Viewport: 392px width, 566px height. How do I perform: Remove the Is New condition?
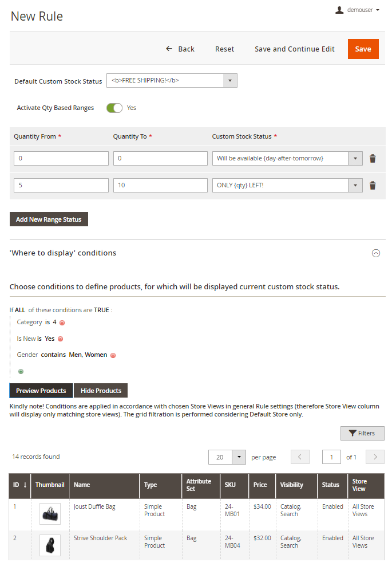click(x=61, y=339)
